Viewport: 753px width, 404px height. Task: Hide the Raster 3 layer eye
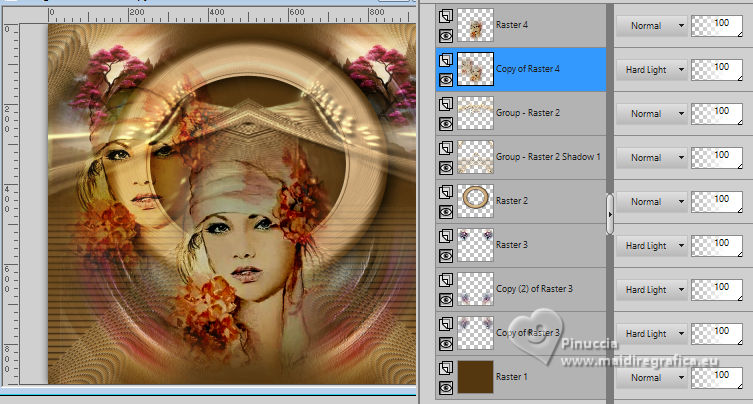pos(446,256)
